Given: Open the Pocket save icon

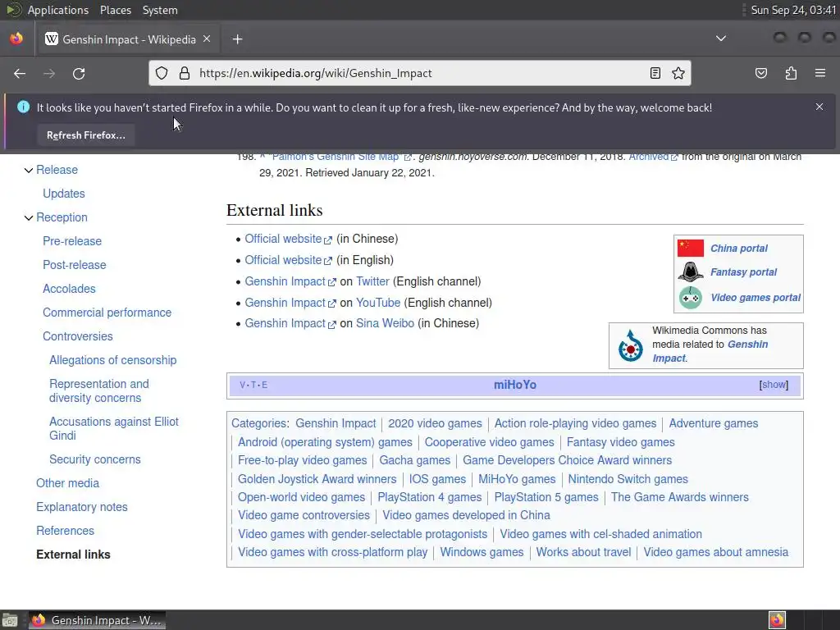Looking at the screenshot, I should [x=760, y=73].
